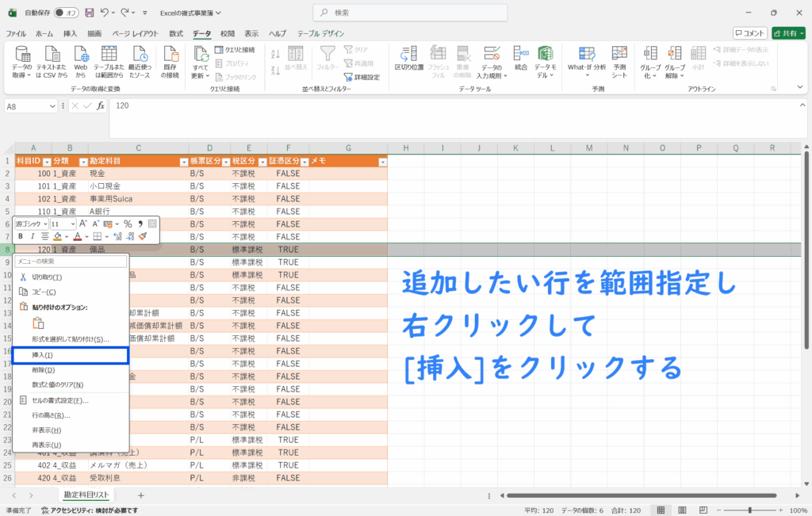Open the font size dropdown showing 11
The image size is (812, 516).
click(73, 224)
